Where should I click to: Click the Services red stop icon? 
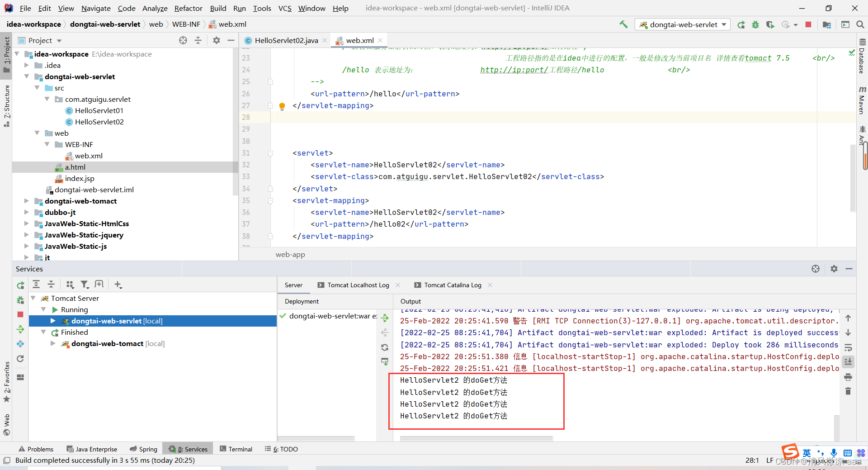20,314
